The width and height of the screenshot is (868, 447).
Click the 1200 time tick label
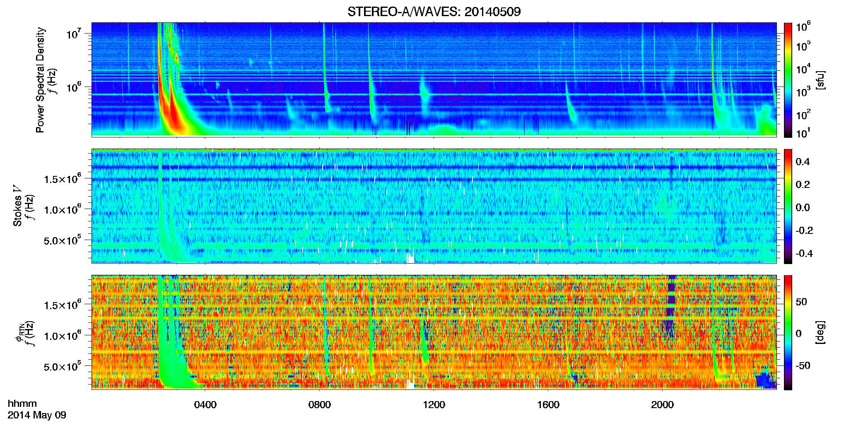pos(434,405)
